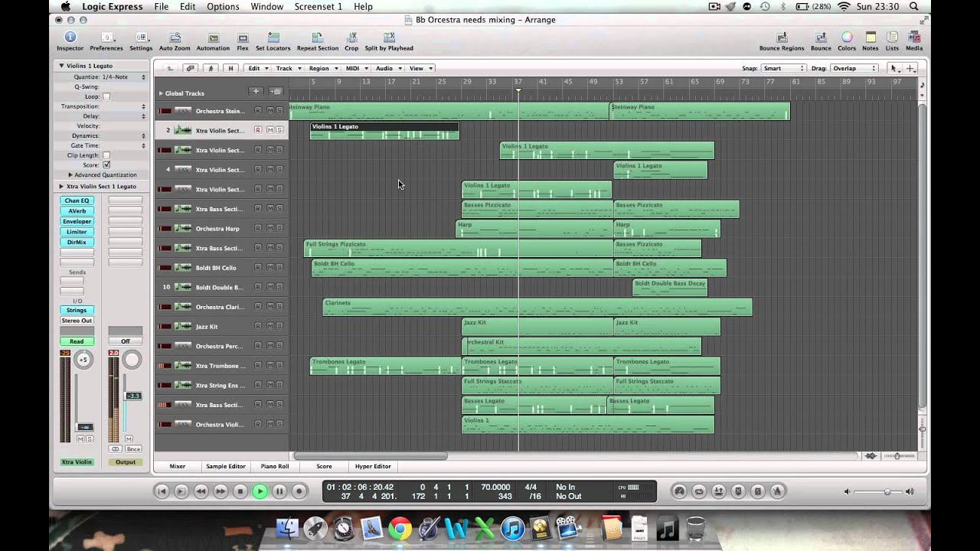Click the instrument icon of Jazz Kit track
Image resolution: width=980 pixels, height=551 pixels.
[182, 326]
